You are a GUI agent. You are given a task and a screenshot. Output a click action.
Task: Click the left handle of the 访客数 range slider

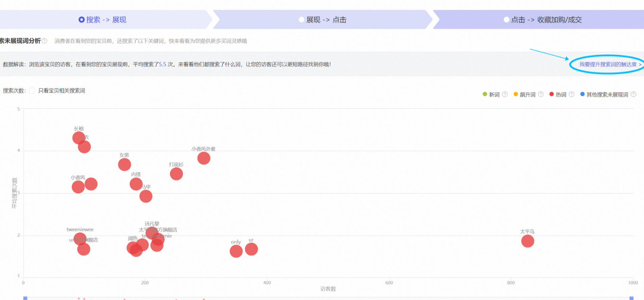25,298
